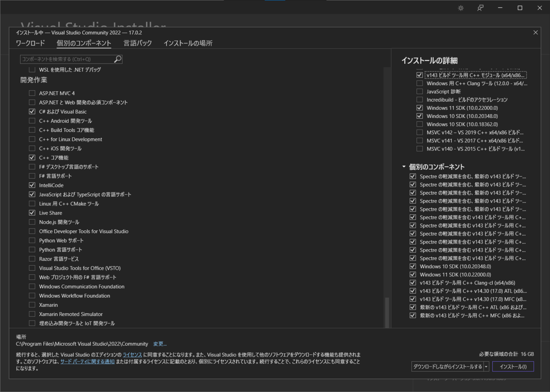Collapse the 個別のコンポーネント section in details
This screenshot has height=392, width=550.
[x=404, y=167]
